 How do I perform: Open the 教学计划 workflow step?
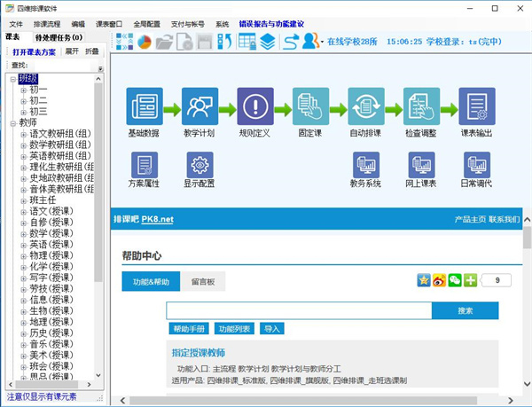pyautogui.click(x=199, y=106)
